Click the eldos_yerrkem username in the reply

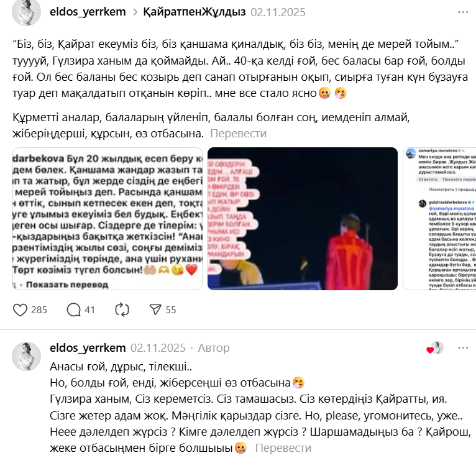[x=88, y=348]
